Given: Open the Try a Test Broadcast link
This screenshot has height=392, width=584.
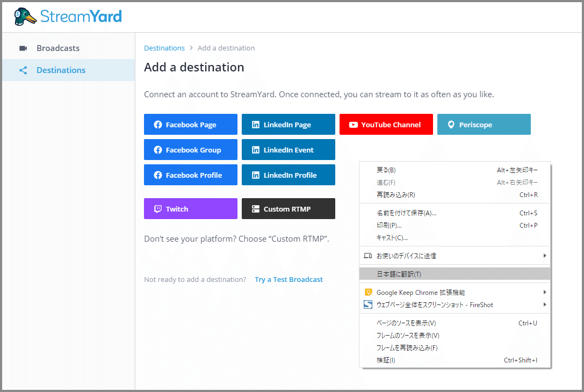Looking at the screenshot, I should (x=289, y=279).
